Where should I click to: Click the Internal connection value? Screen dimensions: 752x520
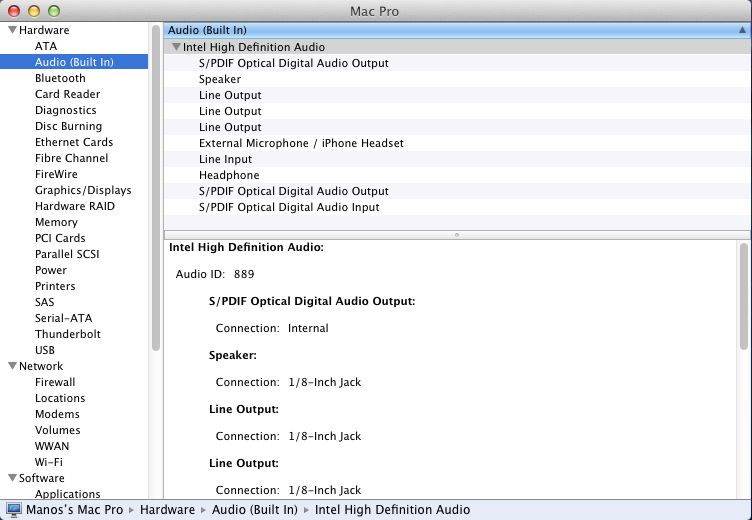(x=308, y=328)
